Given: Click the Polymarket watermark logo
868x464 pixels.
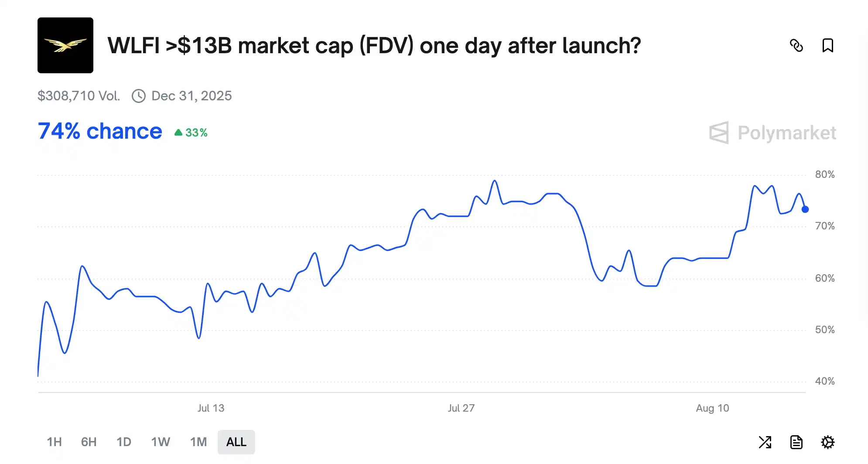Looking at the screenshot, I should (772, 133).
